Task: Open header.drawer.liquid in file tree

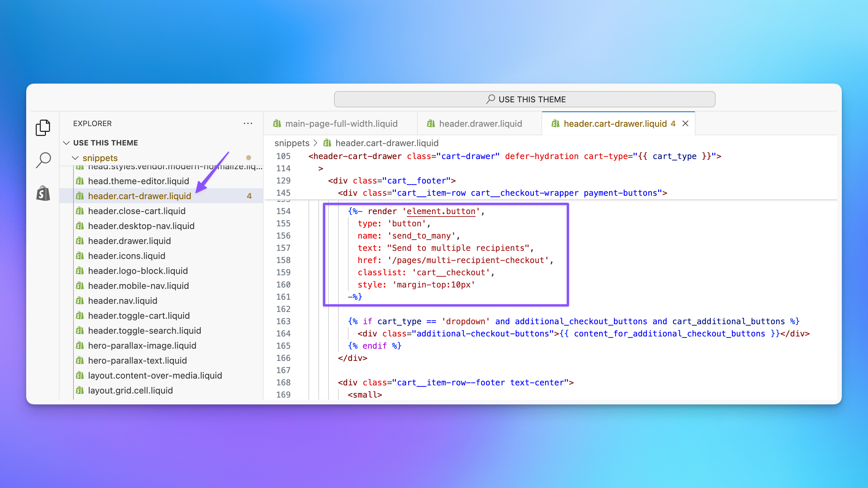Action: click(129, 241)
